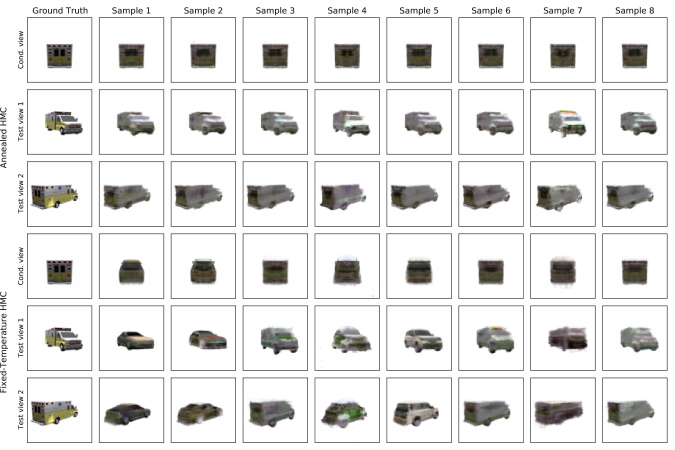Click the Sample 1 column header
Screen dimensions: 675x450
coord(131,10)
